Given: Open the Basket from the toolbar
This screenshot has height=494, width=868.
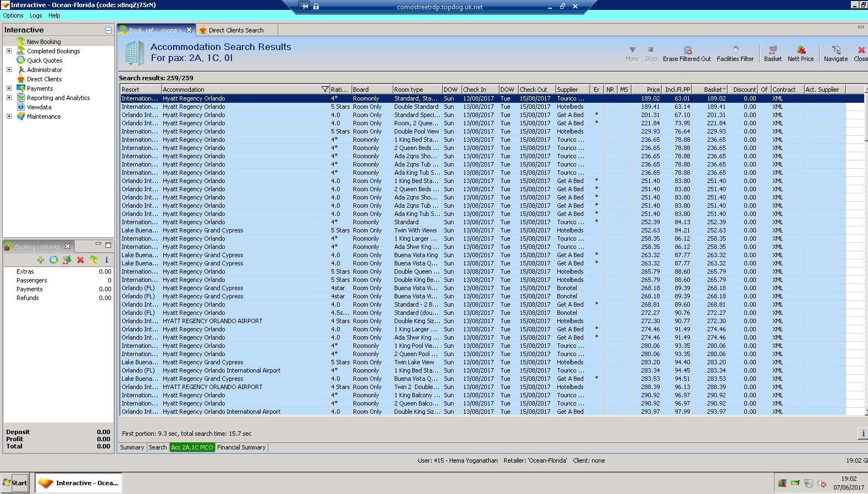Looking at the screenshot, I should [772, 54].
